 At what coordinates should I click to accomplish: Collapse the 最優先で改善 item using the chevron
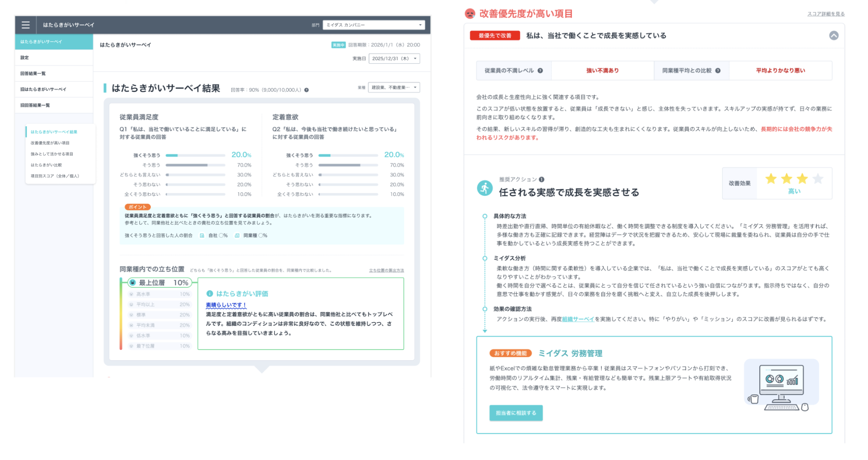(833, 36)
